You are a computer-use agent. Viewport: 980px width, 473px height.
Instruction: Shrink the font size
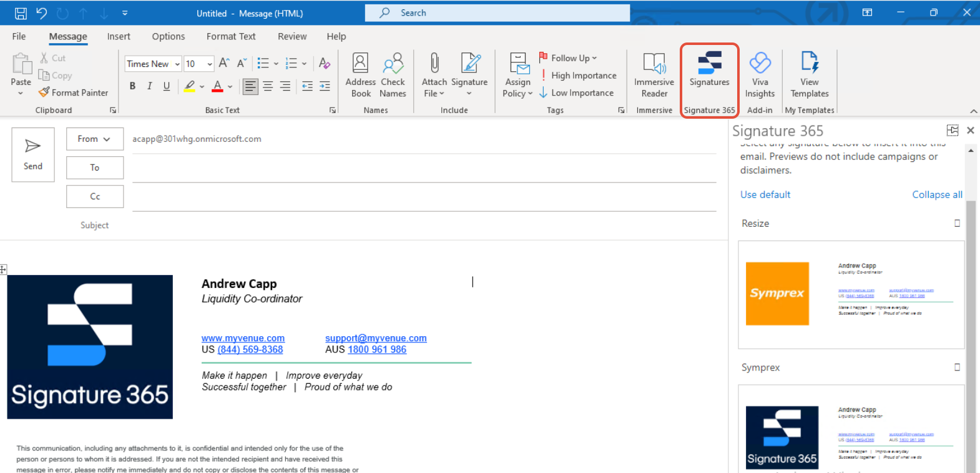241,64
